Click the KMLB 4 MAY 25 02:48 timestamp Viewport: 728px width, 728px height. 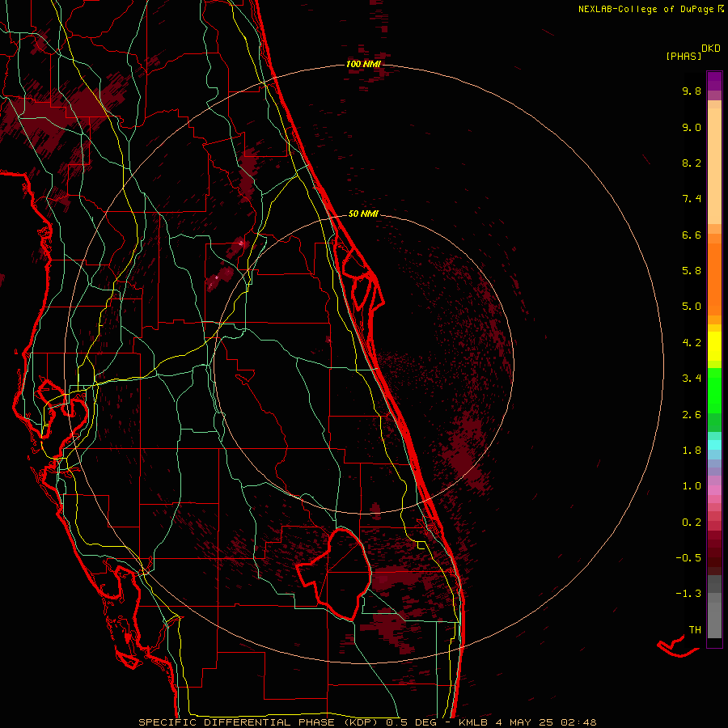(x=527, y=722)
